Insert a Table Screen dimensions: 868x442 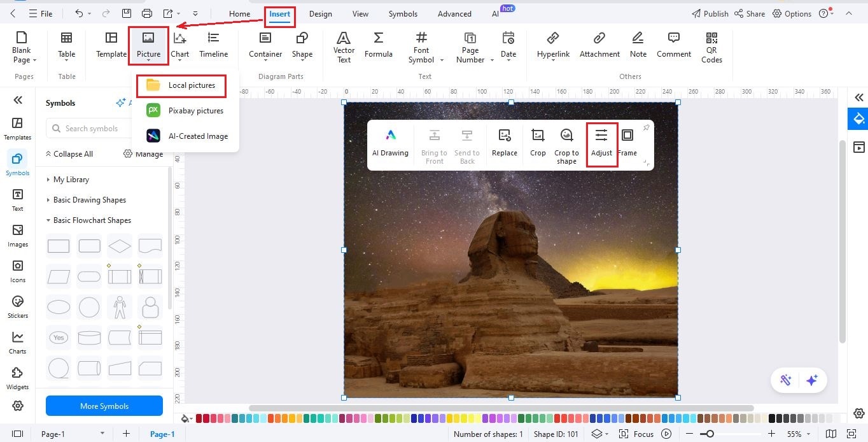pos(66,46)
